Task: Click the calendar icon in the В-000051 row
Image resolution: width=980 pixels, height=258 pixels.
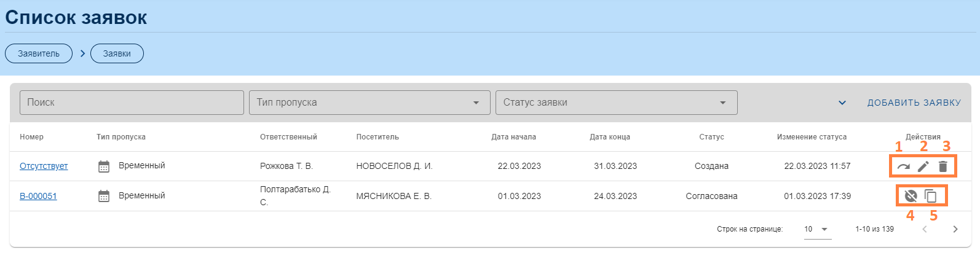Action: pyautogui.click(x=104, y=196)
